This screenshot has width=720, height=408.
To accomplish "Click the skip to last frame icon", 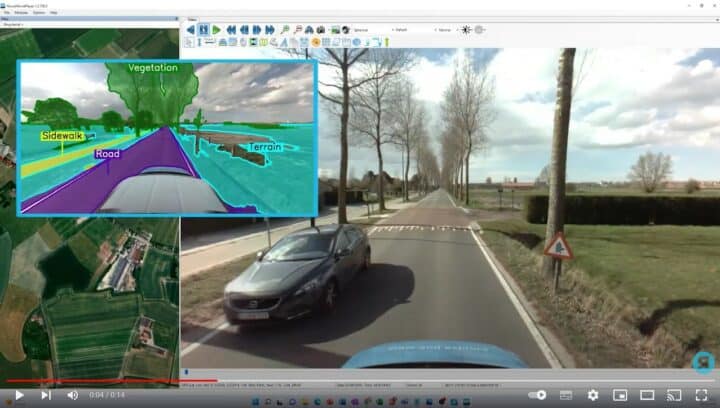I will (x=272, y=30).
